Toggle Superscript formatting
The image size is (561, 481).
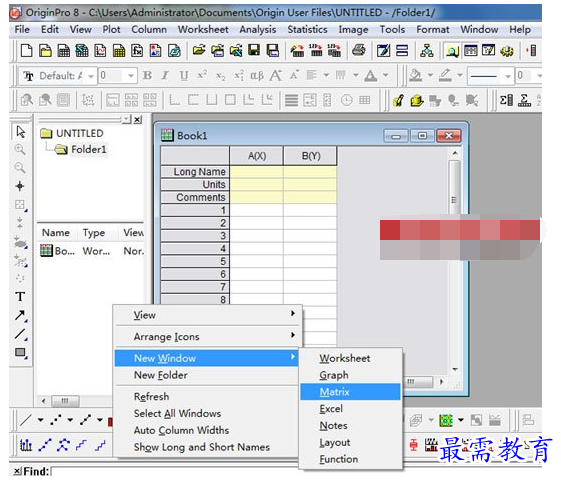pyautogui.click(x=202, y=76)
